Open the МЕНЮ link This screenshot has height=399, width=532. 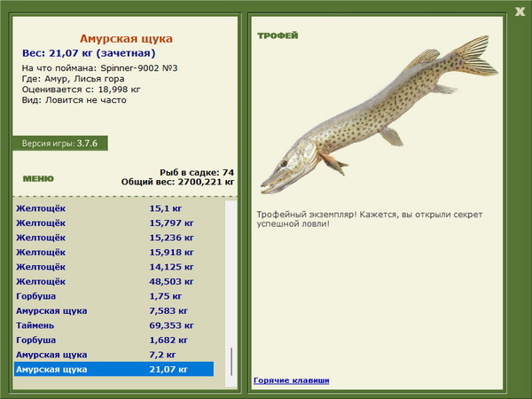38,179
